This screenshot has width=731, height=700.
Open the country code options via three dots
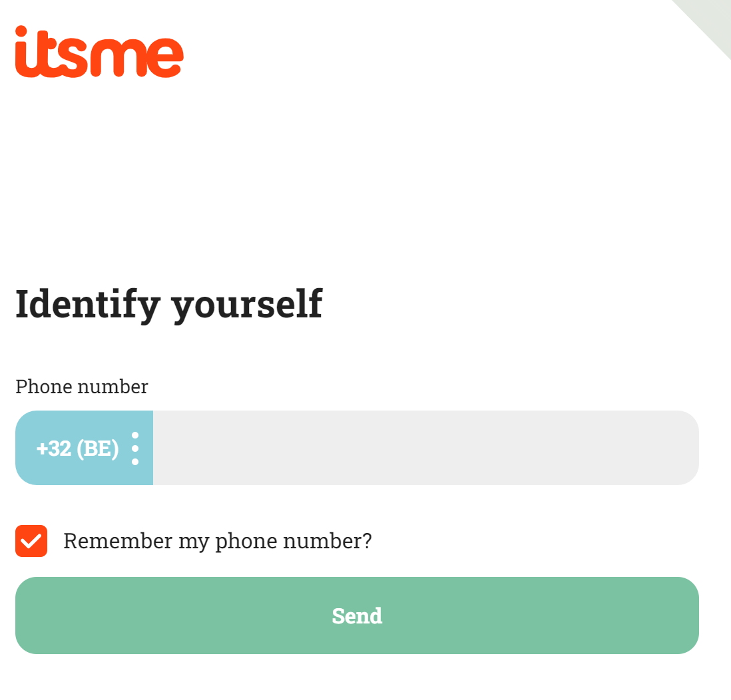coord(135,448)
